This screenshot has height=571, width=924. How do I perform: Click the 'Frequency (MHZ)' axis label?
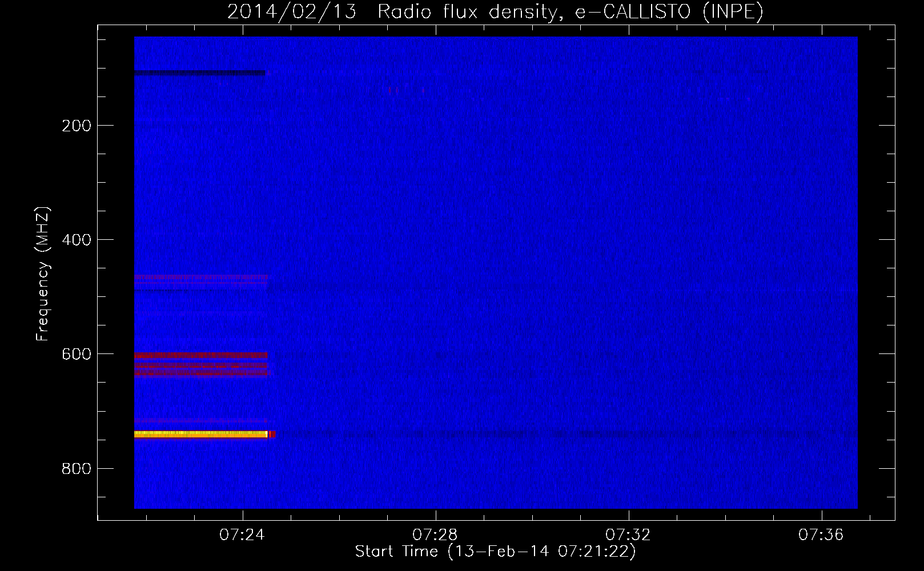(x=43, y=274)
